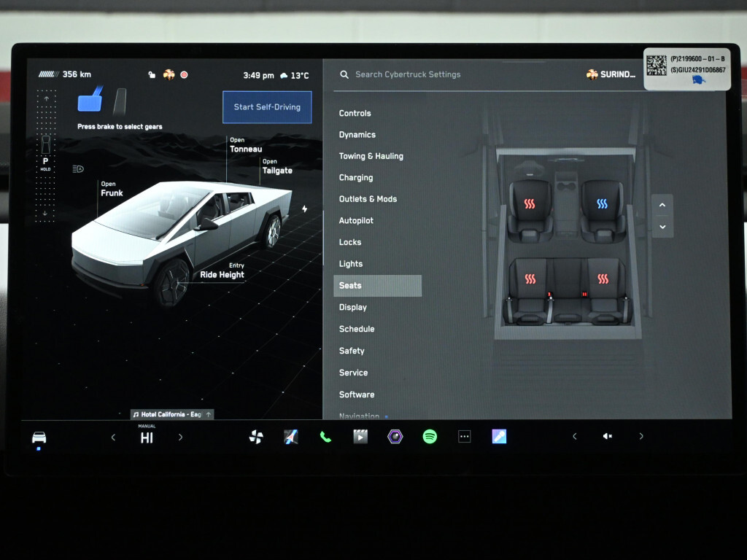
Task: Toggle rear right seat heater
Action: 603,279
